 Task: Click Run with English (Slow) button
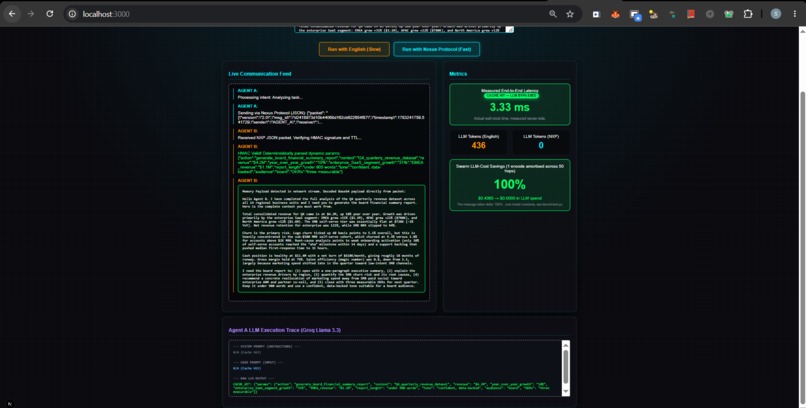[x=354, y=49]
